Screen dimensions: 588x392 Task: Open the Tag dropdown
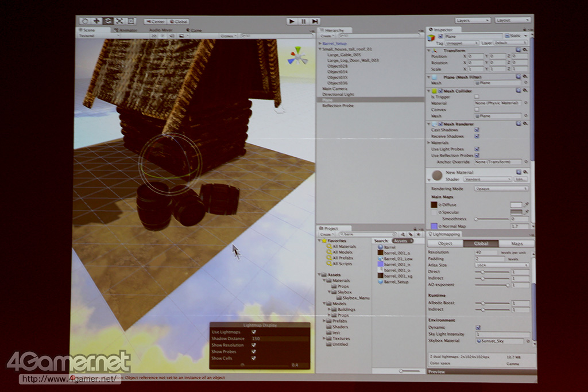tap(461, 43)
